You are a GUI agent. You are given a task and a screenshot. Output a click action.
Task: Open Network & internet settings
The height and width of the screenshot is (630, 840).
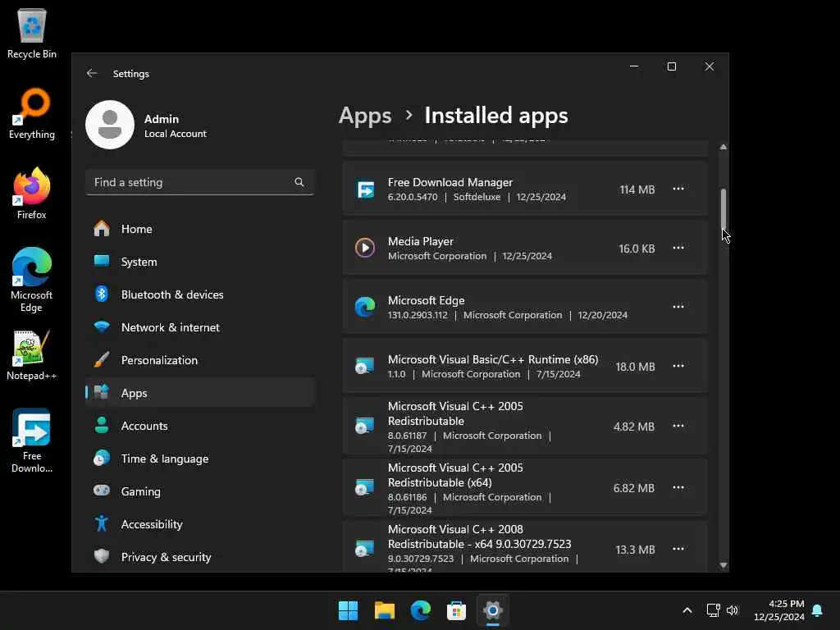tap(199, 326)
